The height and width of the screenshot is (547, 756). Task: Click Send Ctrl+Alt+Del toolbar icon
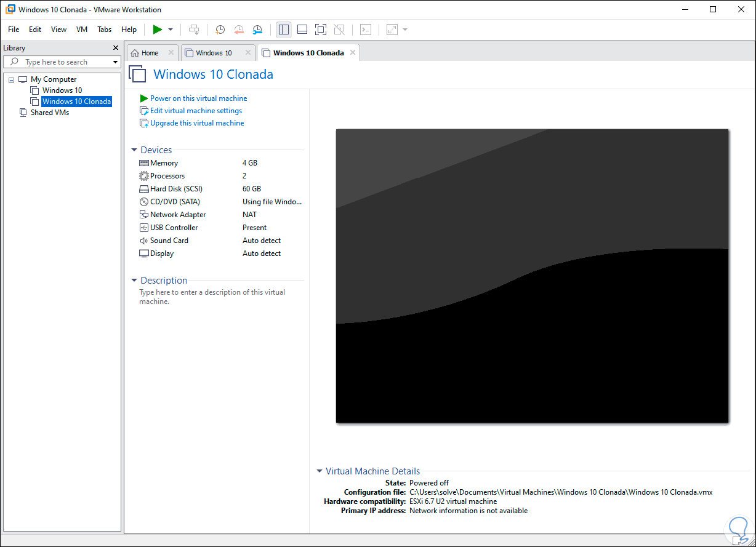coord(194,30)
